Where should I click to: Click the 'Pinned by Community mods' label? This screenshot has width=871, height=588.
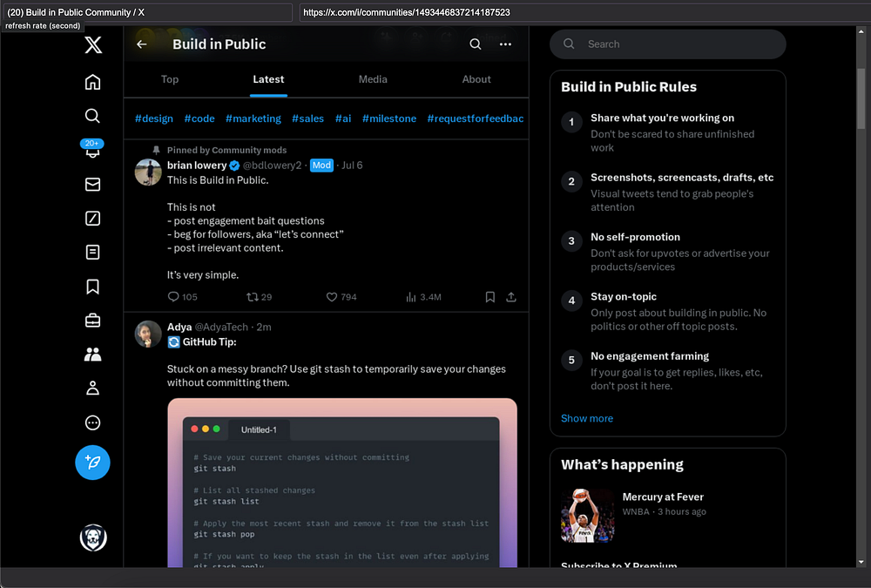[226, 150]
